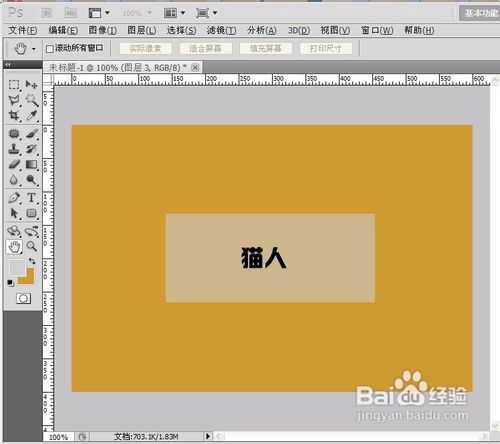The width and height of the screenshot is (500, 444).
Task: Launch Bridge from the application bar
Action: 46,13
